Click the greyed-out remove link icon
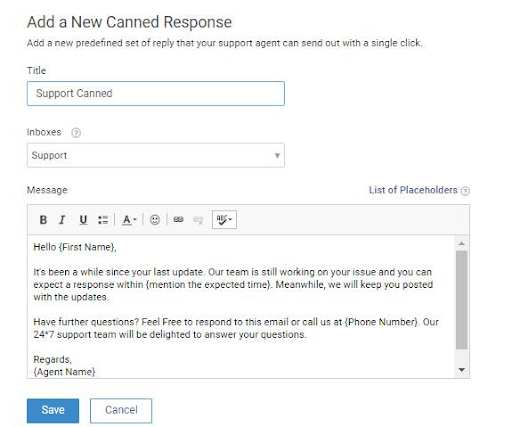Image resolution: width=512 pixels, height=427 pixels. tap(198, 220)
